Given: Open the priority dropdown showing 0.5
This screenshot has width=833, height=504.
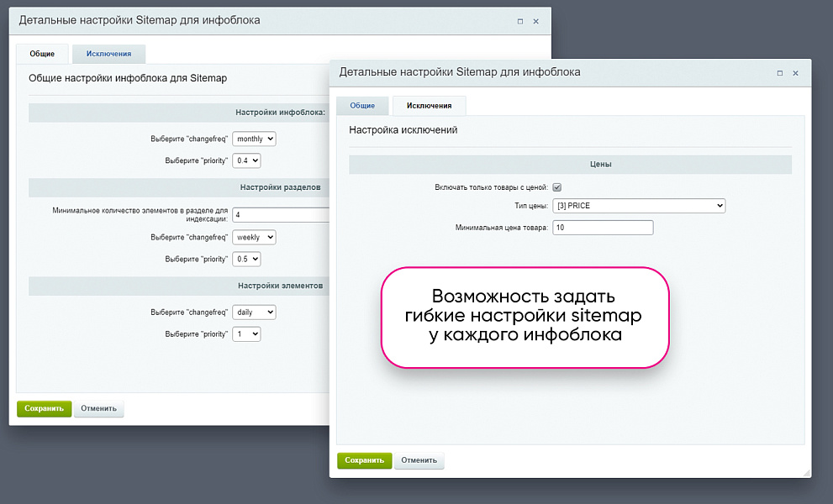Looking at the screenshot, I should point(246,259).
